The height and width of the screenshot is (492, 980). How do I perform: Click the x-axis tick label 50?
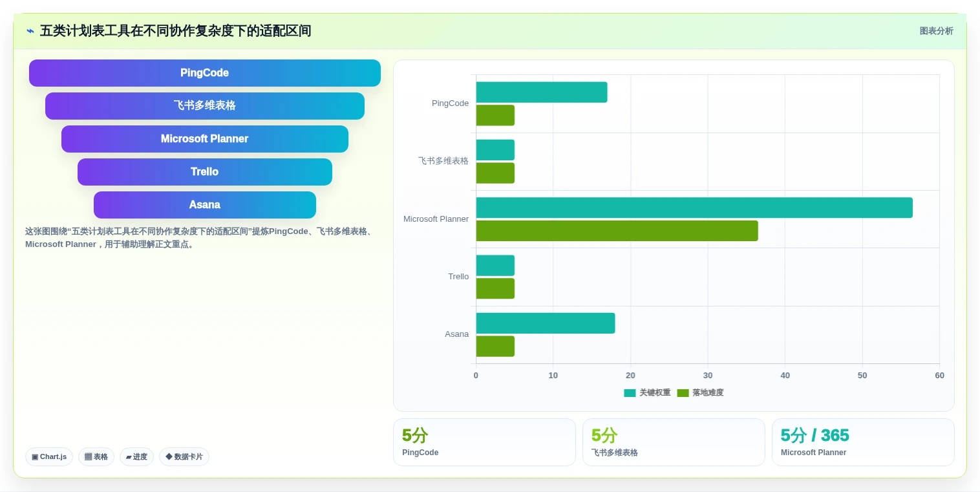[862, 376]
